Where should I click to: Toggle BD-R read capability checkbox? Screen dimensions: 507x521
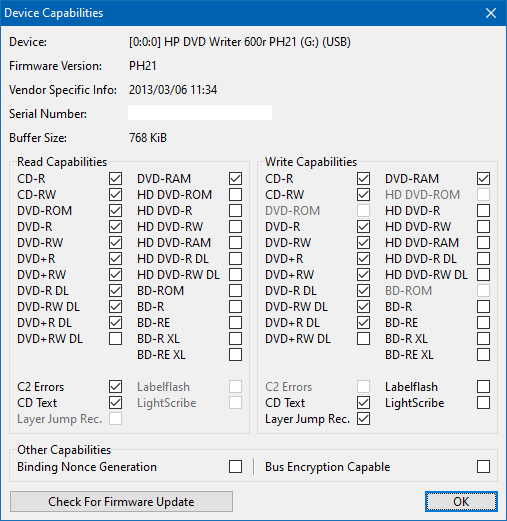click(x=235, y=306)
